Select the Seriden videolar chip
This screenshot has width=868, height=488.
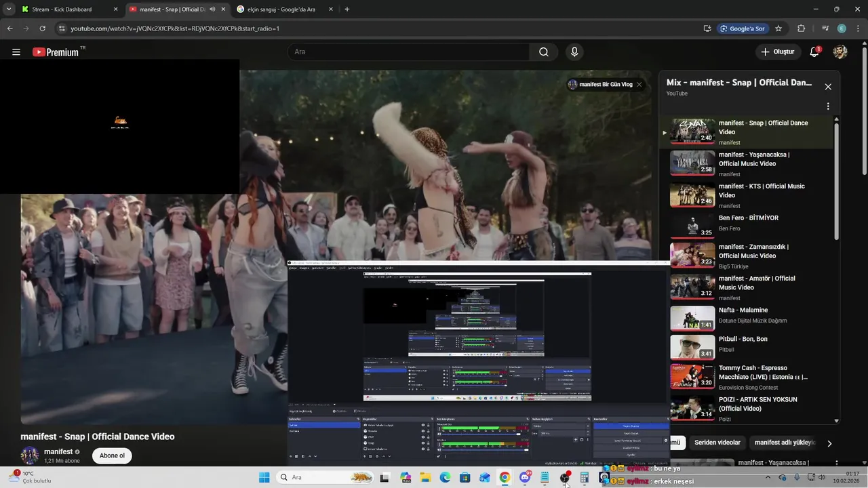coord(717,443)
